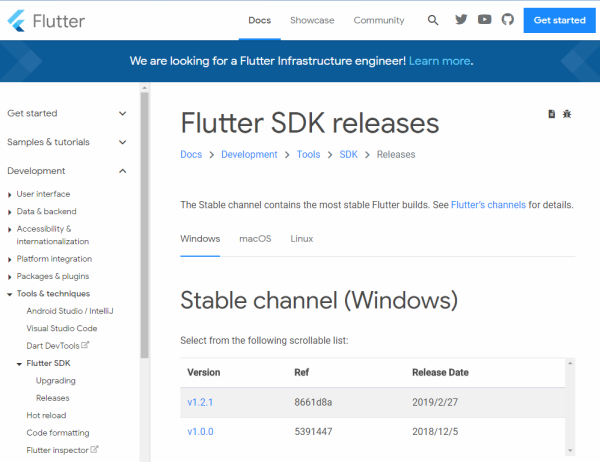Click the releases table scroll up arrow
Viewport: 600px width, 462px height.
pos(570,363)
